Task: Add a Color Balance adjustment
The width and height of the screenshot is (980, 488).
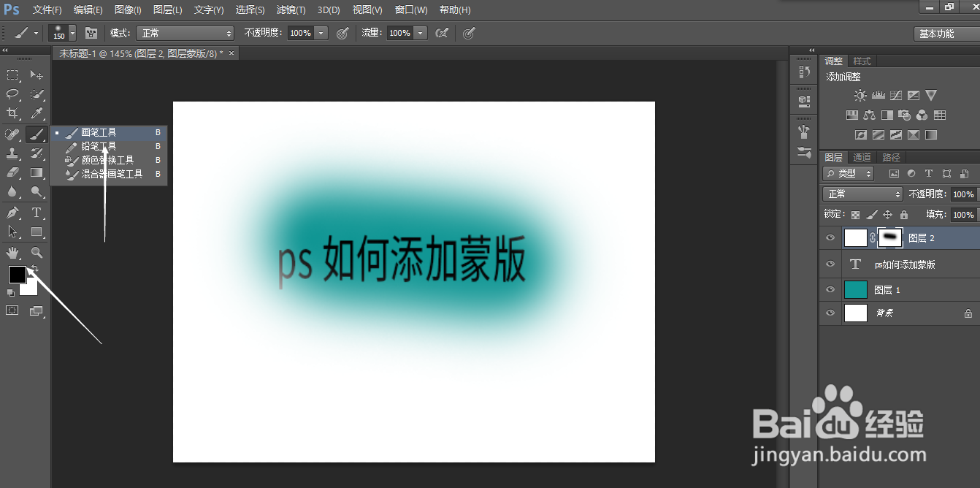Action: tap(869, 115)
